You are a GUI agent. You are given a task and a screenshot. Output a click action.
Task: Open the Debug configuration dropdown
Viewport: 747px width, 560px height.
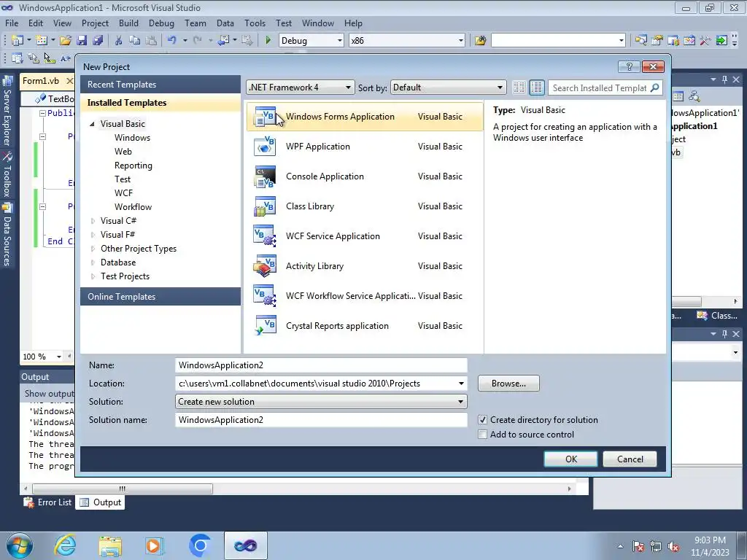311,41
